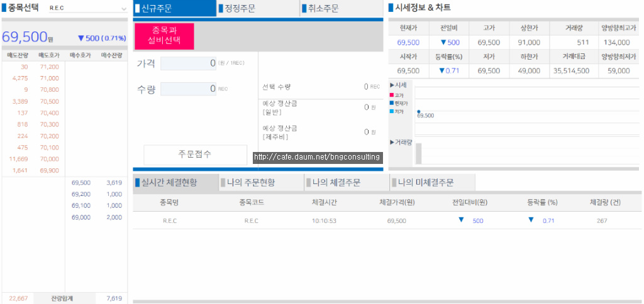Viewport: 644px width, 304px height.
Task: Click total sell quantity 22,667
Action: point(18,298)
